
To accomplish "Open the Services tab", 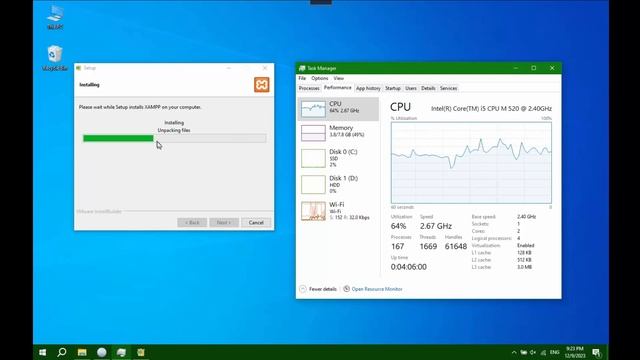I will tap(448, 88).
